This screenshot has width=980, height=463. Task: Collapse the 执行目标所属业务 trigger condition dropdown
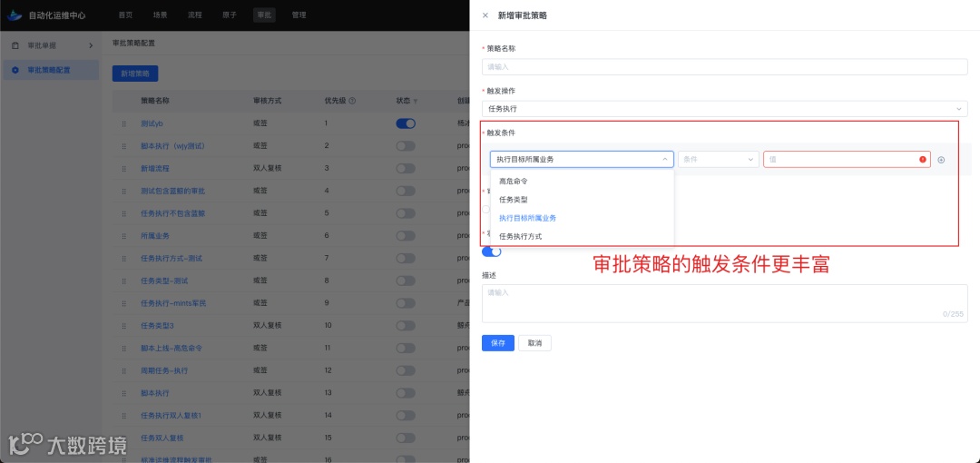(582, 160)
